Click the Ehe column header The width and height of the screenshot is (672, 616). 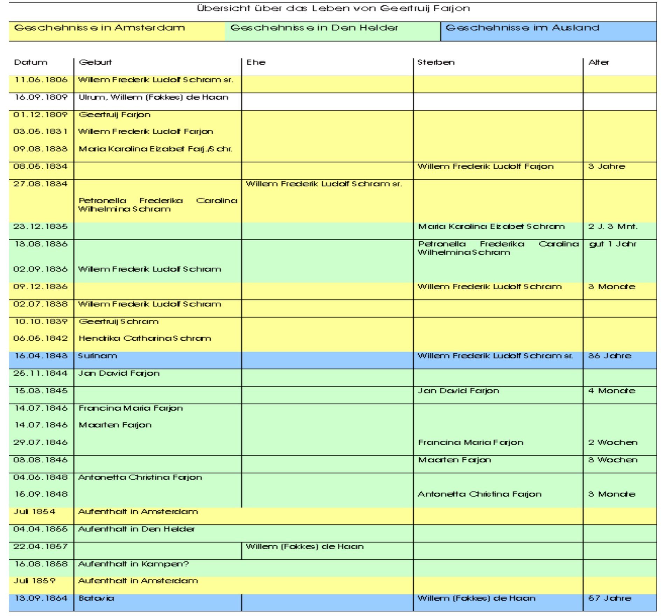[x=256, y=63]
